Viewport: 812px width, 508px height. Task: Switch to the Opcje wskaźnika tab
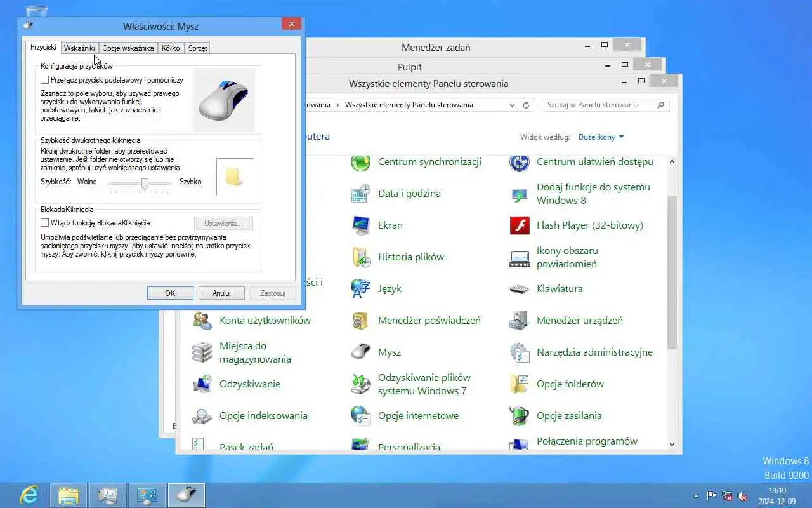[128, 48]
